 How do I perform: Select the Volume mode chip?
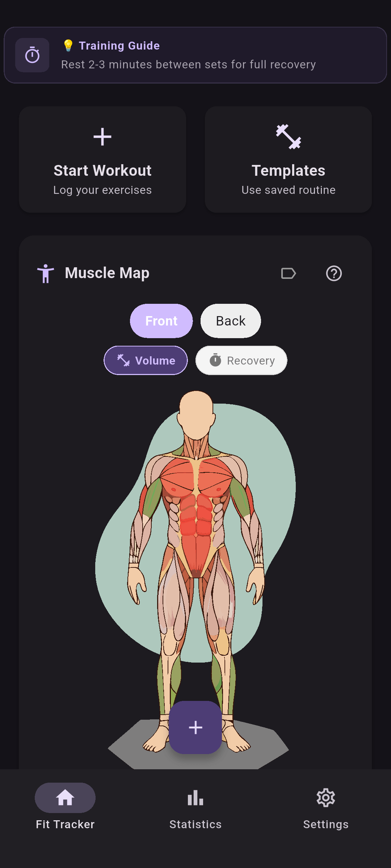tap(146, 360)
